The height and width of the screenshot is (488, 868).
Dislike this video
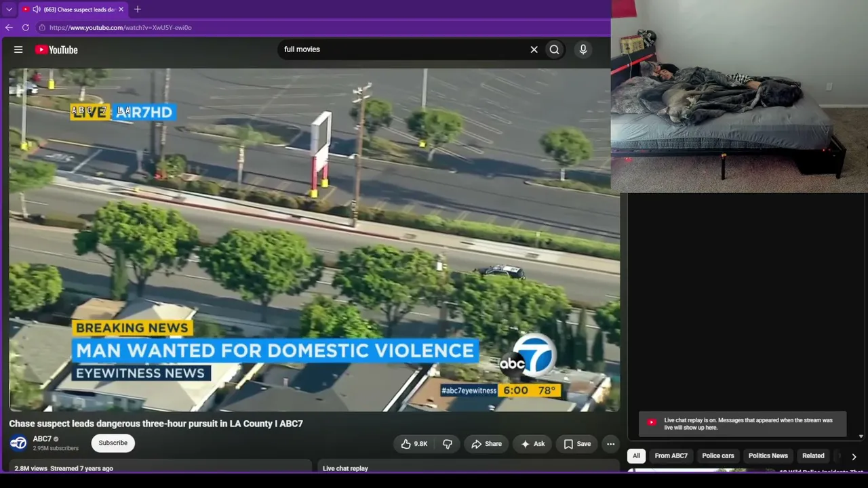448,444
